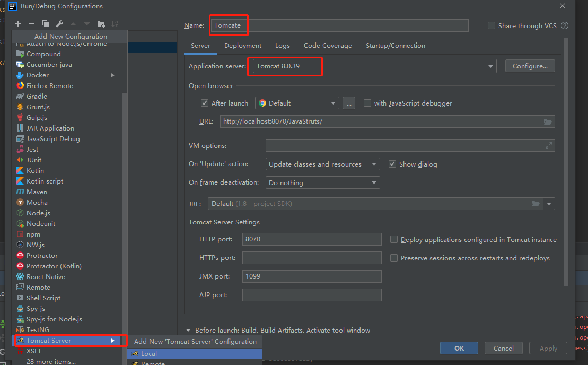The width and height of the screenshot is (588, 365).
Task: Click the Cancel button
Action: point(503,348)
